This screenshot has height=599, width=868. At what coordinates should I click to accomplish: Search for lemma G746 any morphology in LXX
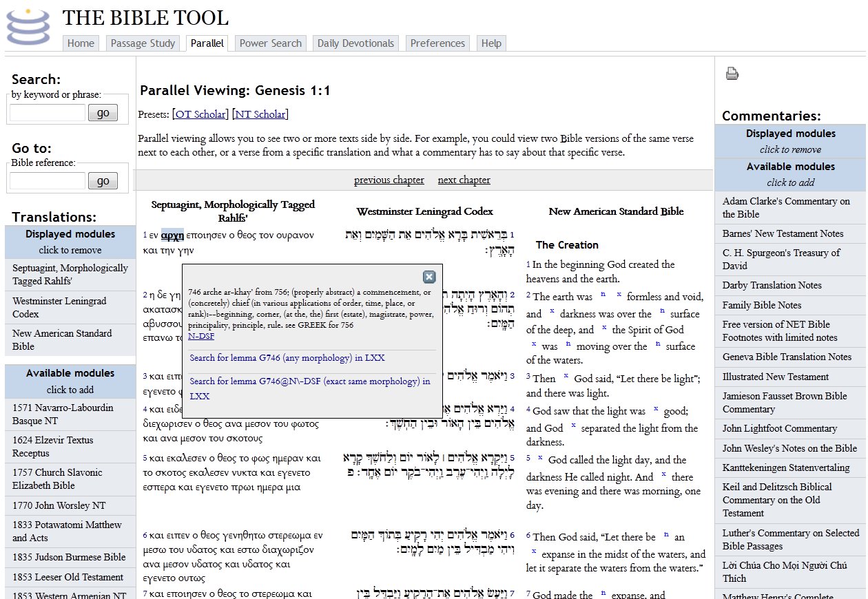click(x=287, y=358)
